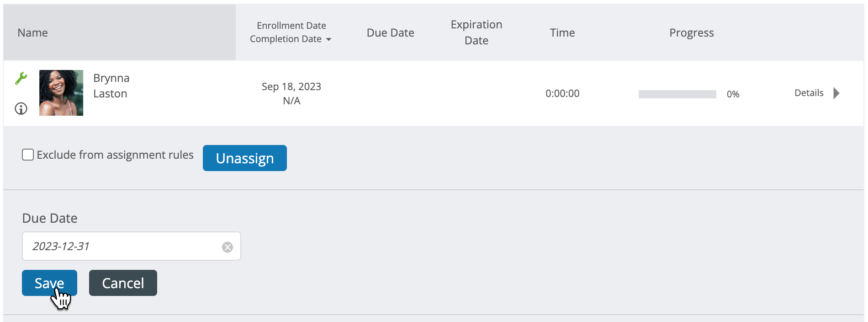Click the 0% progress bar

677,94
